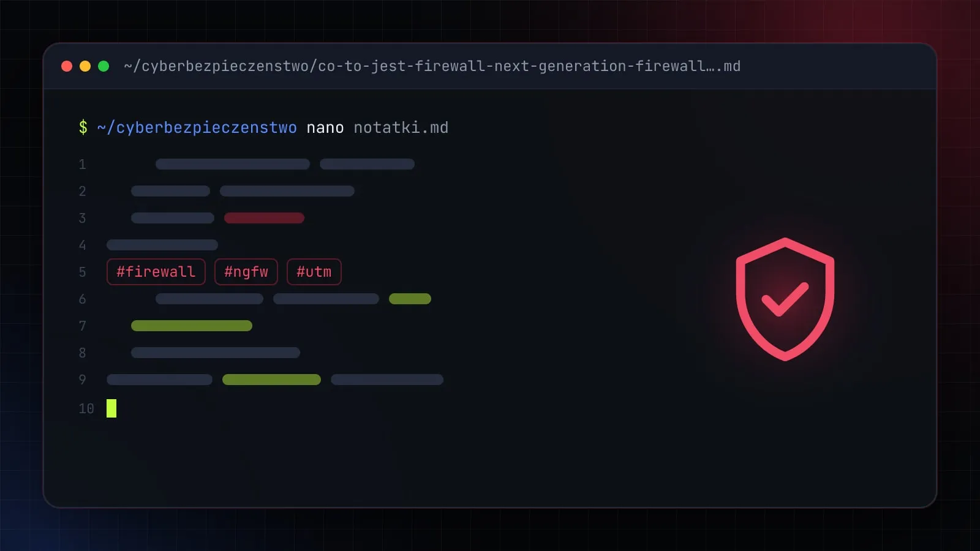The height and width of the screenshot is (551, 980).
Task: Click line number 9
Action: point(82,380)
